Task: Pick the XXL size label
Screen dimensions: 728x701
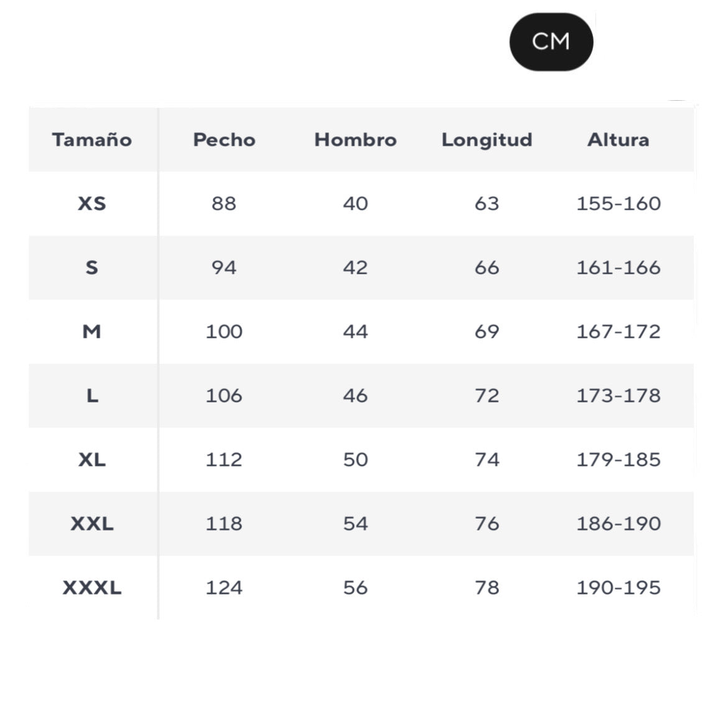Action: point(92,524)
